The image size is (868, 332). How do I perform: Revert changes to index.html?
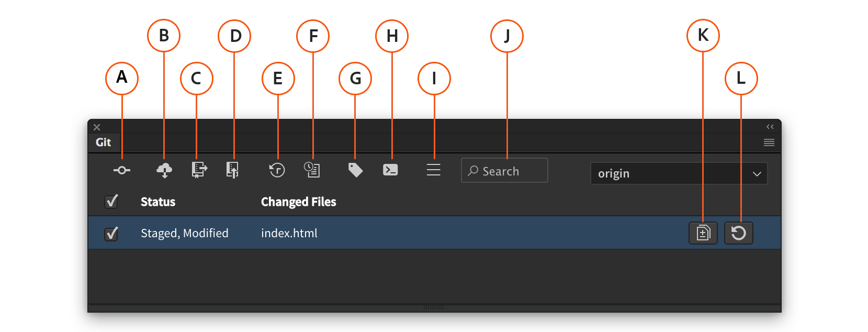tap(738, 233)
